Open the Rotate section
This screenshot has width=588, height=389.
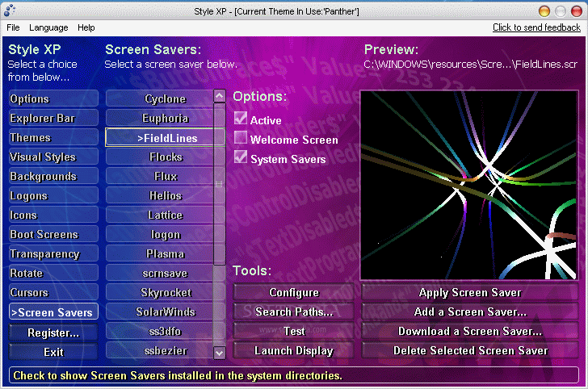click(x=53, y=273)
